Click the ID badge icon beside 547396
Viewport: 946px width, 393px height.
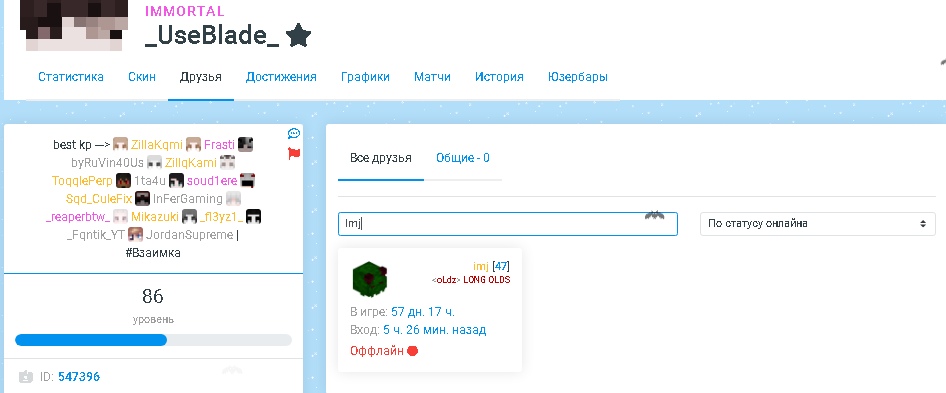point(25,377)
